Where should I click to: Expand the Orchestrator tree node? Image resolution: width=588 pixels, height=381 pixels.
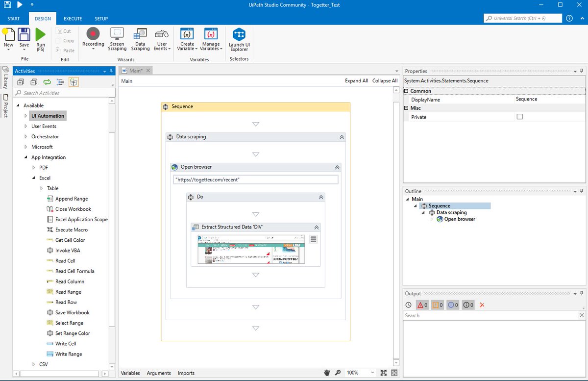[x=26, y=137]
